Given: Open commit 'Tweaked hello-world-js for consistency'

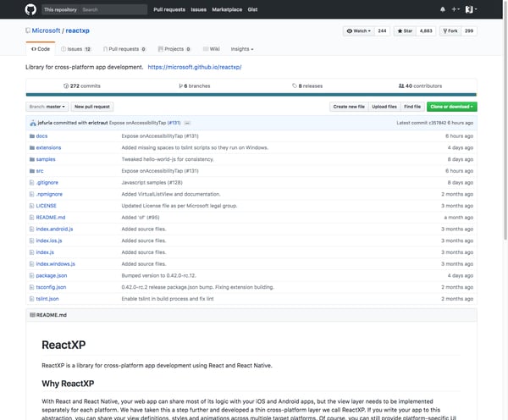Looking at the screenshot, I should (168, 159).
